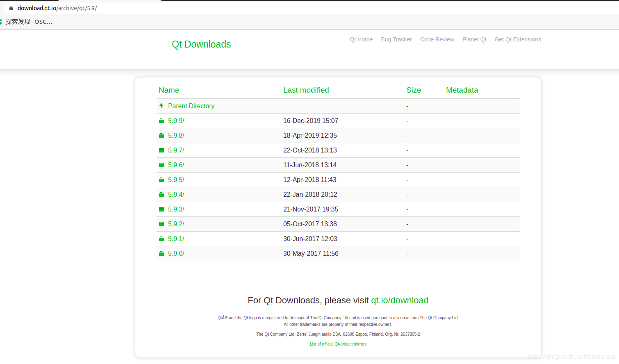Screen dimensions: 619x364
Task: Open the 5.9.1/ directory link
Action: pos(176,239)
